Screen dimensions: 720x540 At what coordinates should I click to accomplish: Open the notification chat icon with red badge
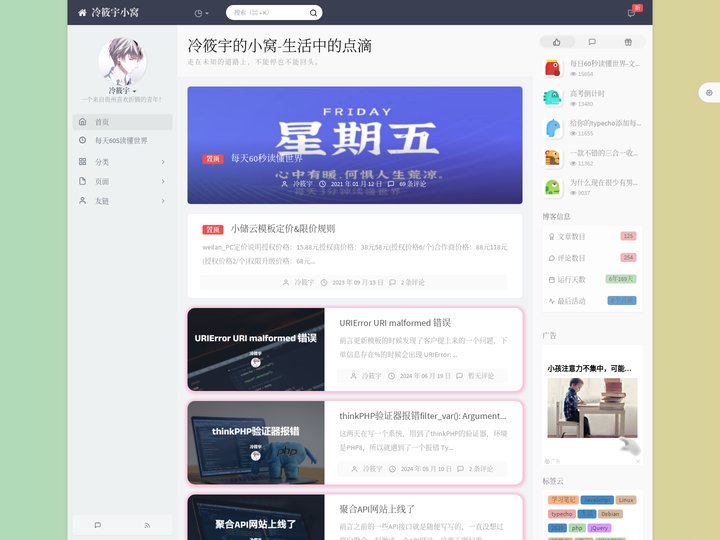(x=632, y=13)
